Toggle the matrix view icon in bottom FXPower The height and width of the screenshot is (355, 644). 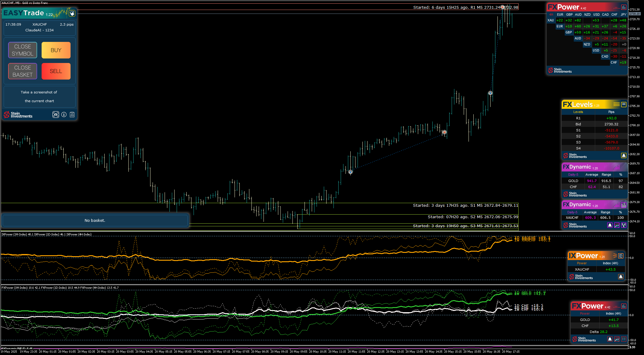click(623, 339)
